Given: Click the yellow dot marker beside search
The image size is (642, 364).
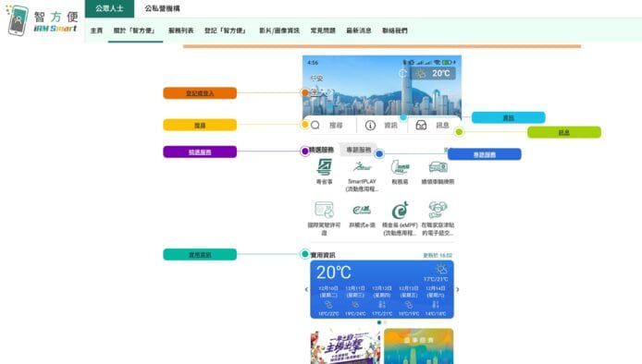Looking at the screenshot, I should pyautogui.click(x=304, y=125).
